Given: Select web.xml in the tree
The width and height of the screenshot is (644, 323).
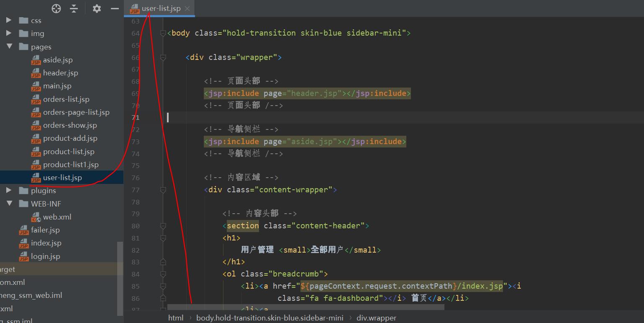Looking at the screenshot, I should [x=57, y=217].
